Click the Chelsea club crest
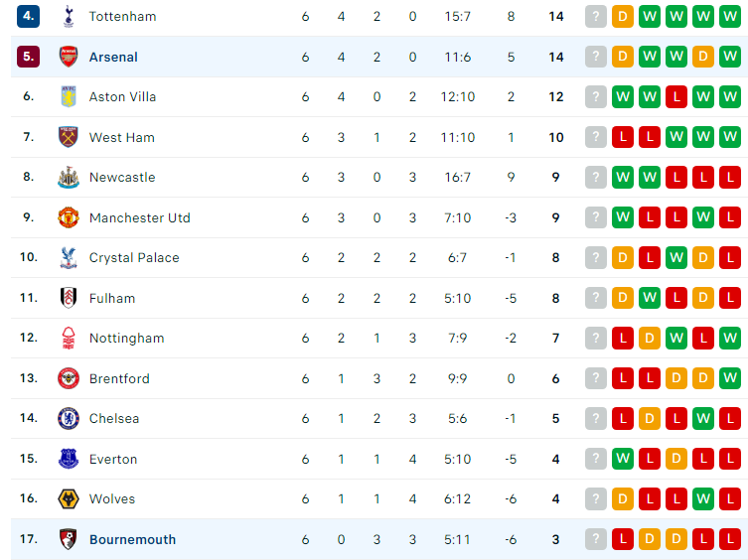748x560 pixels. point(69,419)
